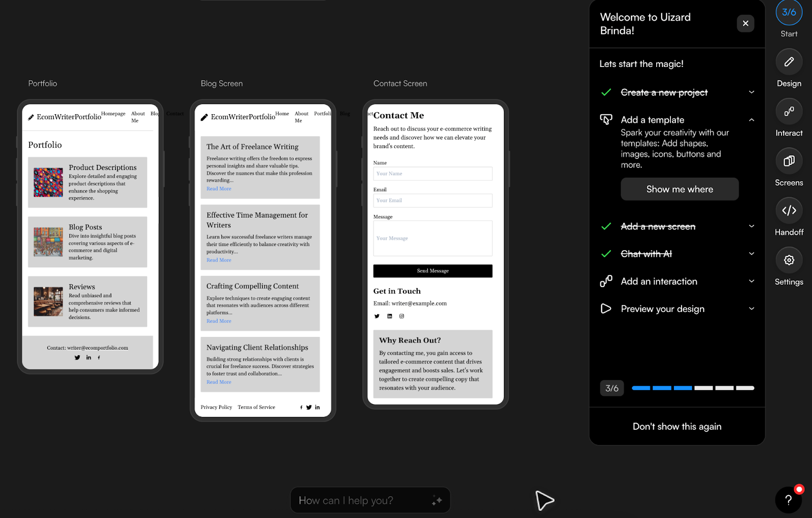Click the Start progress circle showing 3/6
Viewport: 812px width, 518px height.
click(788, 12)
